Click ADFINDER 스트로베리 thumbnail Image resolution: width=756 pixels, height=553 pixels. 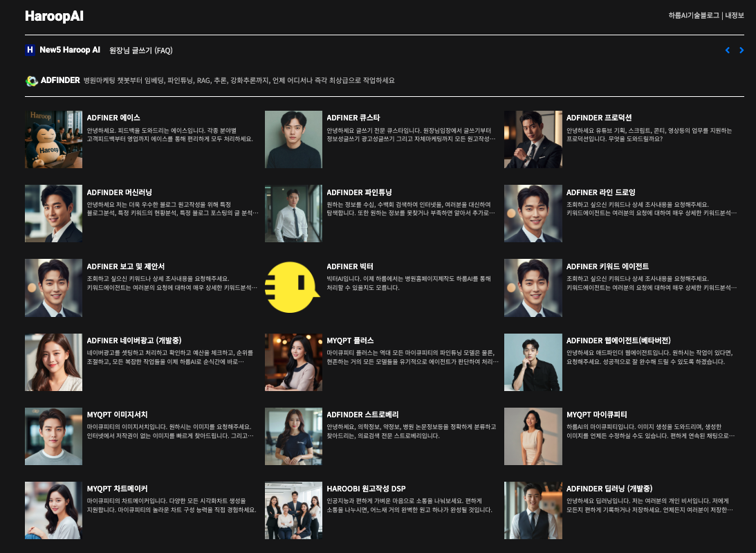tap(293, 436)
